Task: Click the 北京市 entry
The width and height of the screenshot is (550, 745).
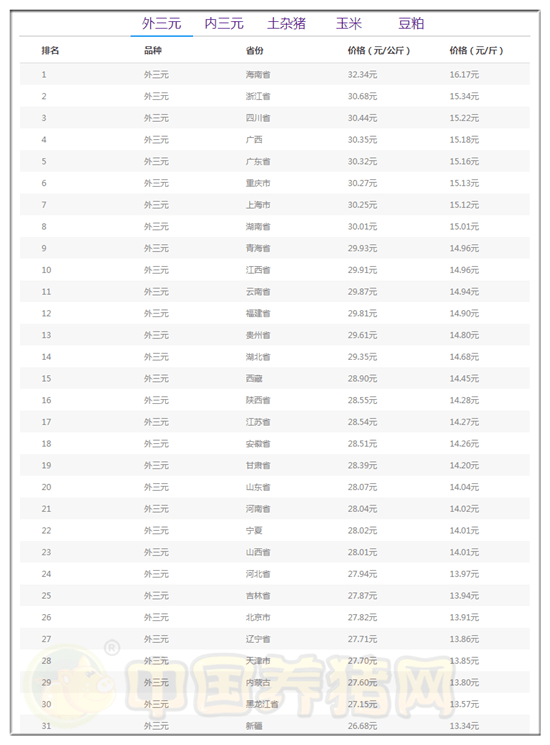Action: (258, 617)
